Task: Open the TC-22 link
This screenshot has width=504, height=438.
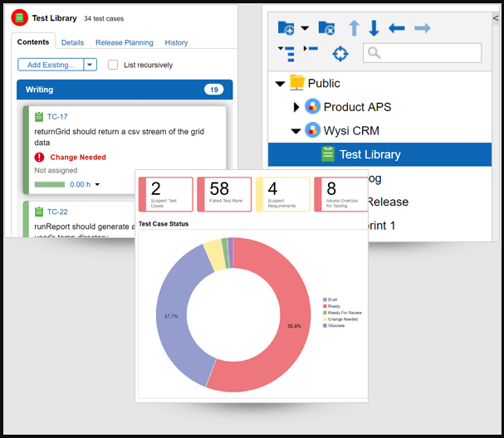Action: 57,212
